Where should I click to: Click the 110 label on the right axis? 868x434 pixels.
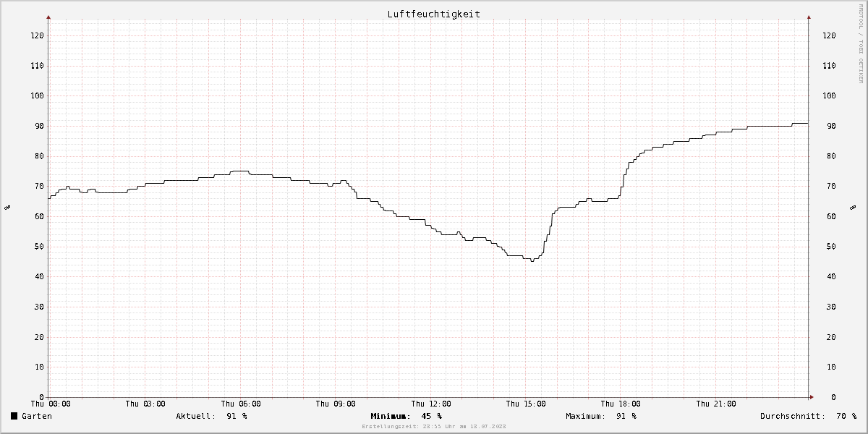829,66
